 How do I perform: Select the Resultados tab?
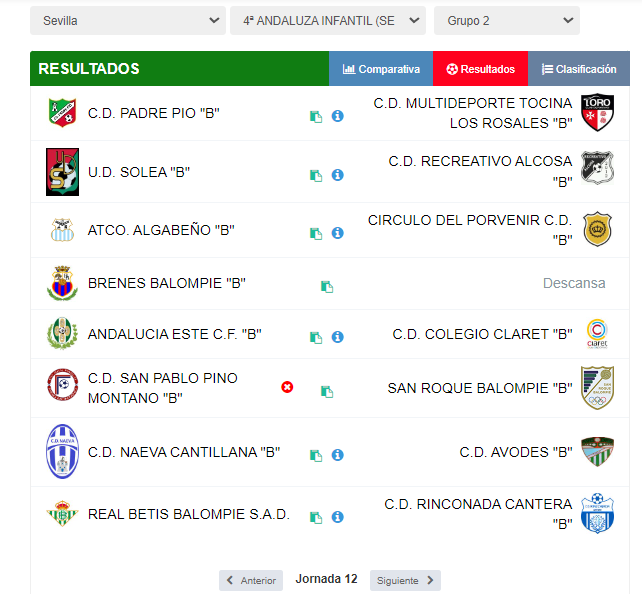click(x=480, y=69)
